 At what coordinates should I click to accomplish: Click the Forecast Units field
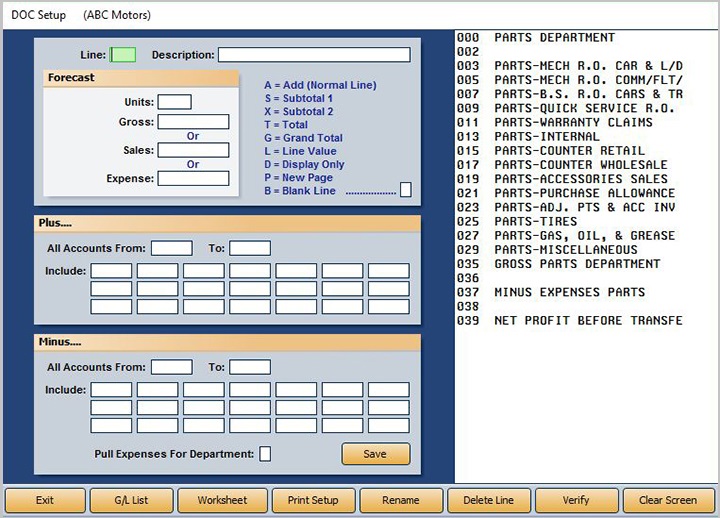(x=174, y=102)
